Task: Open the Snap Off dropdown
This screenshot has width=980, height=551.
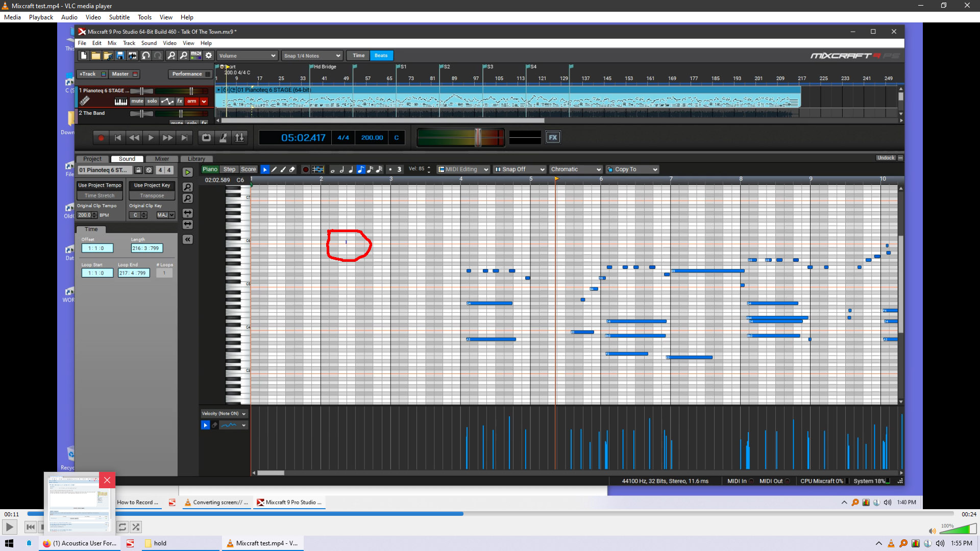Action: pyautogui.click(x=520, y=169)
